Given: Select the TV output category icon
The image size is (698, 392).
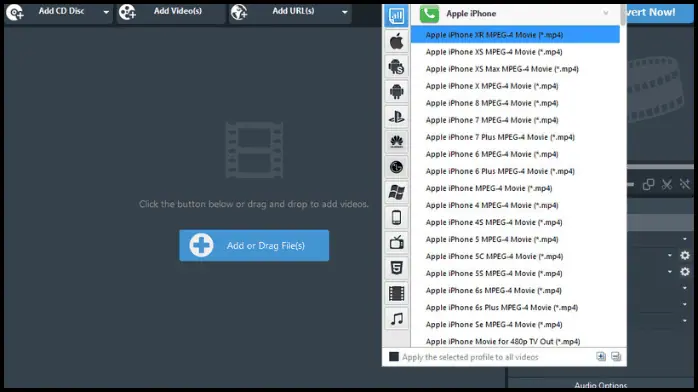Looking at the screenshot, I should tap(396, 242).
